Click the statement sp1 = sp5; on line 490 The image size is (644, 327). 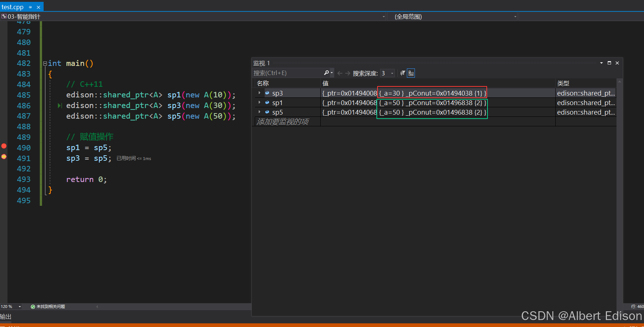pos(89,148)
